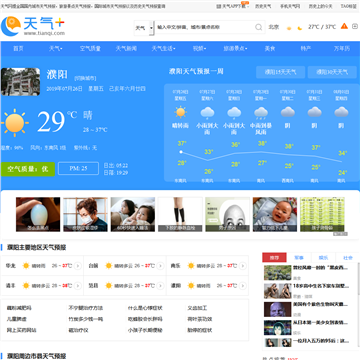360x360 pixels.
Task: Click the cloudy icon for 08月01日
Action: tap(341, 112)
